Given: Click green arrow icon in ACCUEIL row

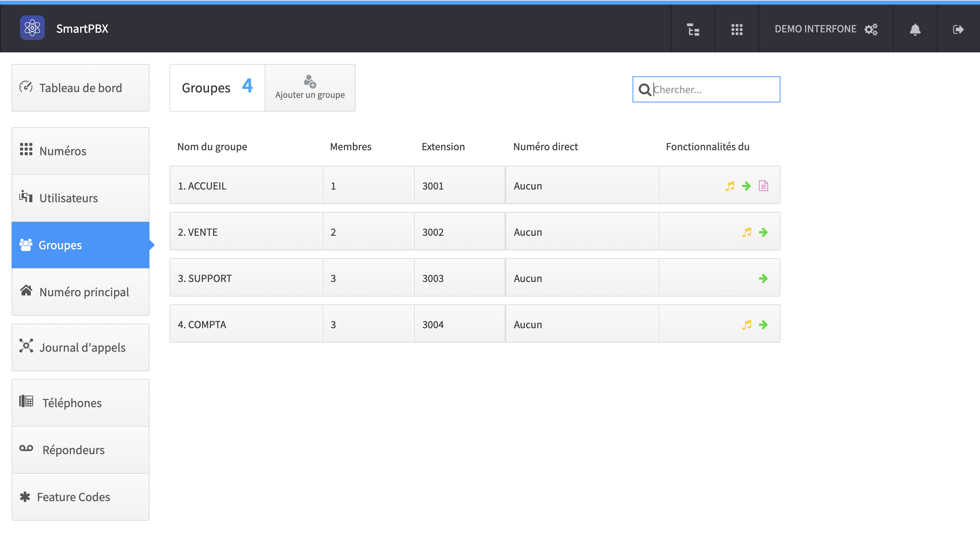Looking at the screenshot, I should [746, 186].
